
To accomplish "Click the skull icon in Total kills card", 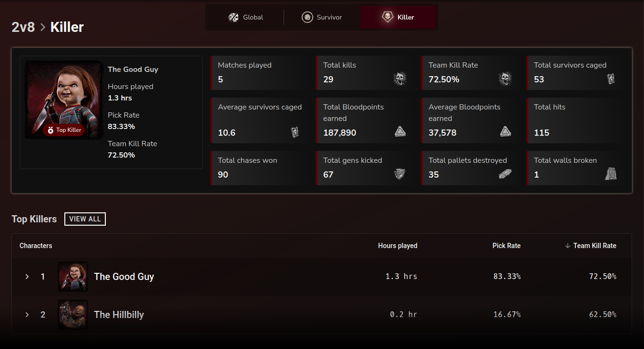I will click(400, 79).
